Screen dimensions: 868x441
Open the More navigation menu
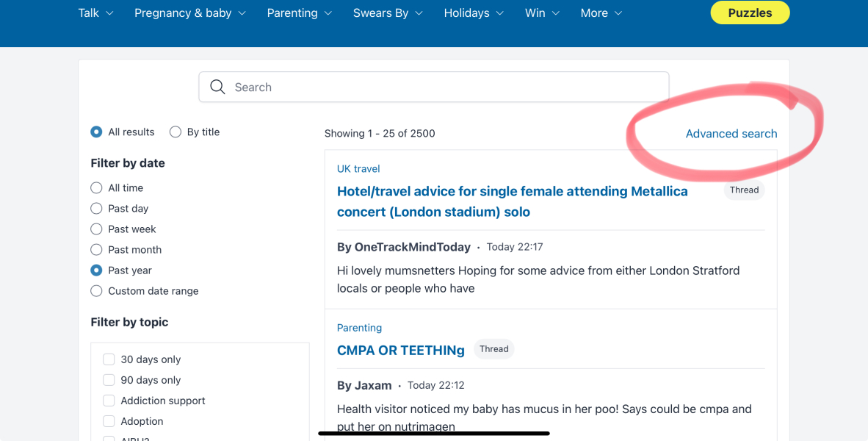pyautogui.click(x=601, y=13)
